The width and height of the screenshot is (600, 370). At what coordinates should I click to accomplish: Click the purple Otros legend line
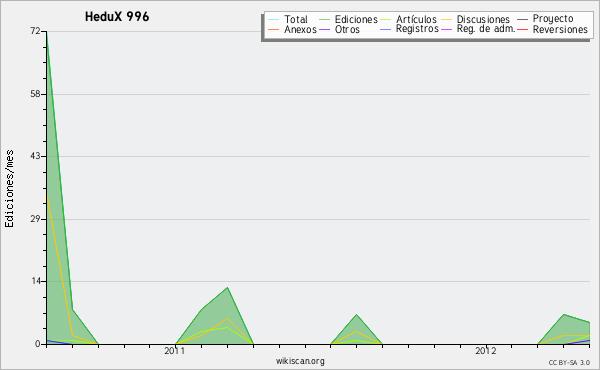tap(324, 29)
